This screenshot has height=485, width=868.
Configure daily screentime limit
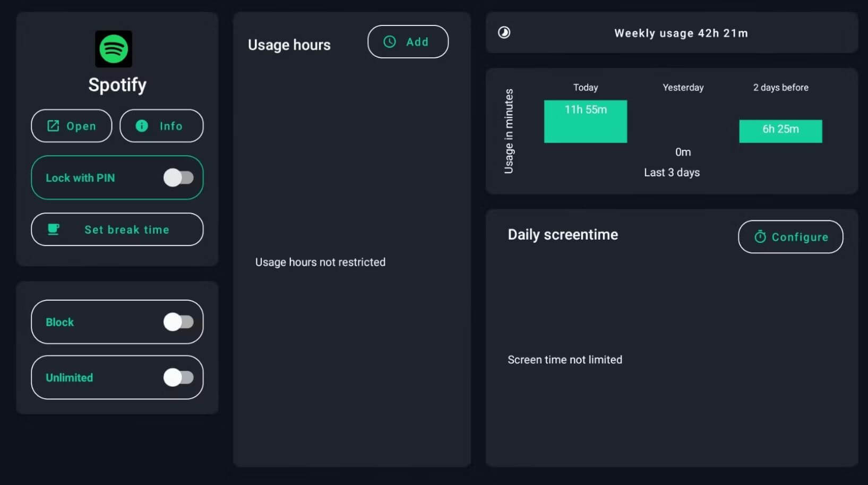pos(790,237)
